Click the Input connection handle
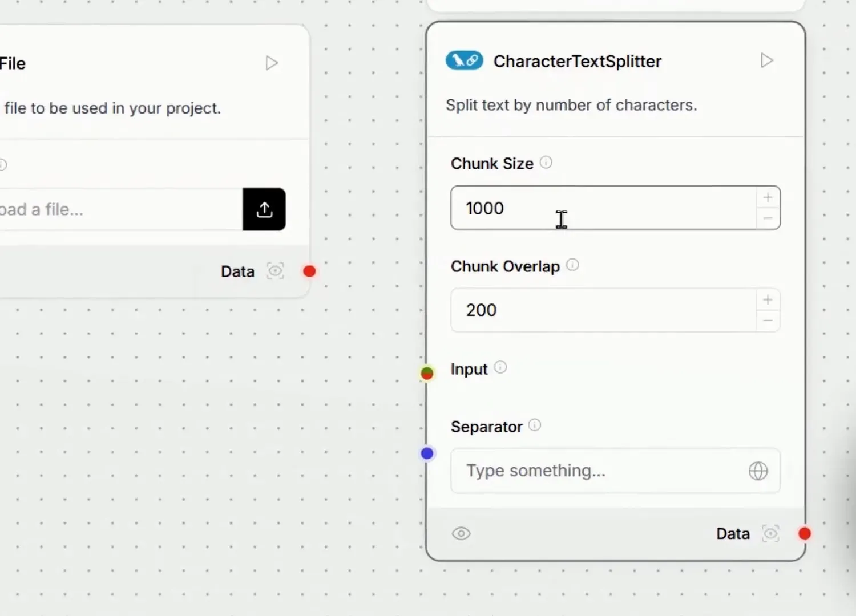Screen dimensions: 856x616 [427, 374]
